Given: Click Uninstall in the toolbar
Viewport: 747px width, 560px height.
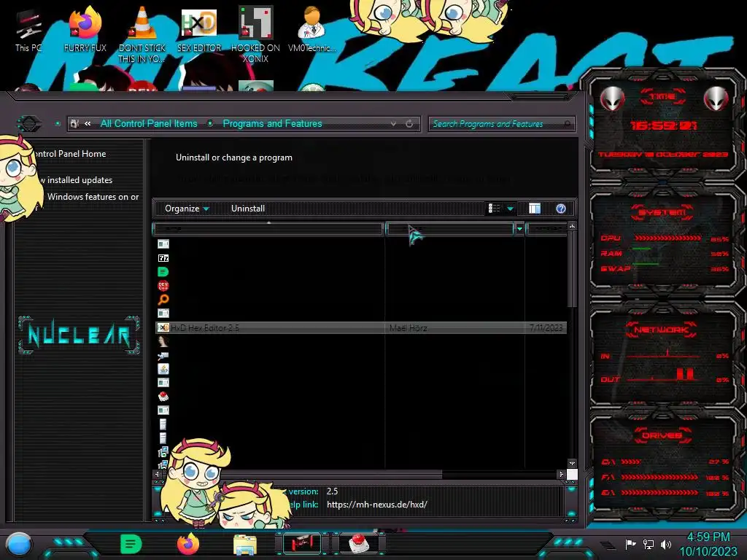Looking at the screenshot, I should click(248, 209).
